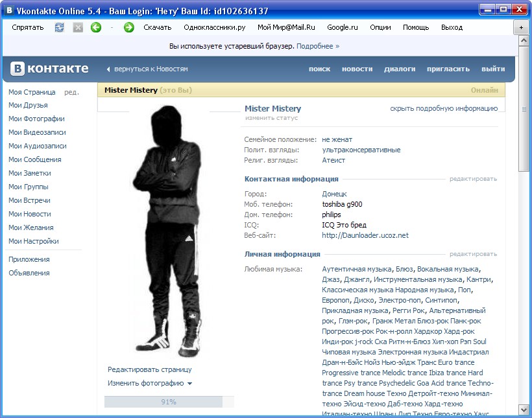This screenshot has height=418, width=532.
Task: Click the gray stop icon in the toolbar
Action: click(x=78, y=27)
